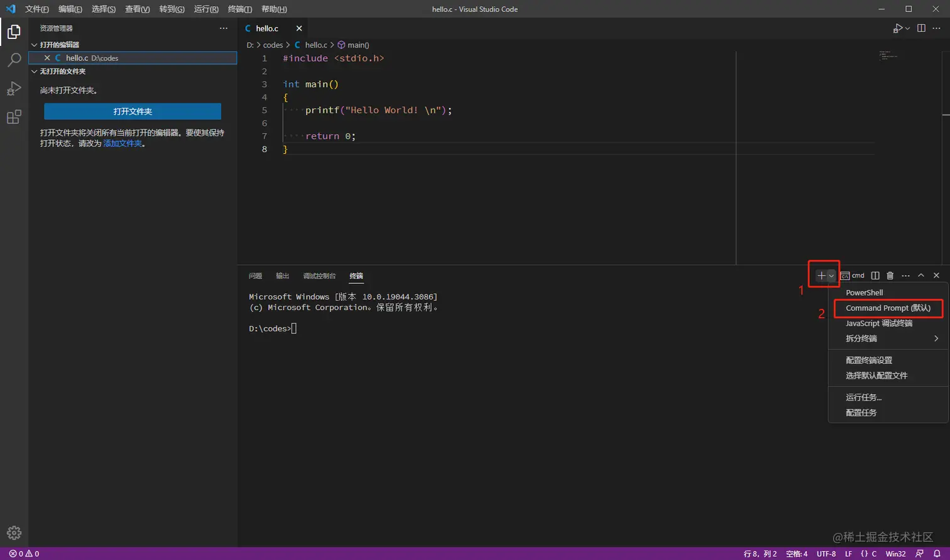The height and width of the screenshot is (560, 950).
Task: Open the 帮助 menu
Action: (274, 9)
